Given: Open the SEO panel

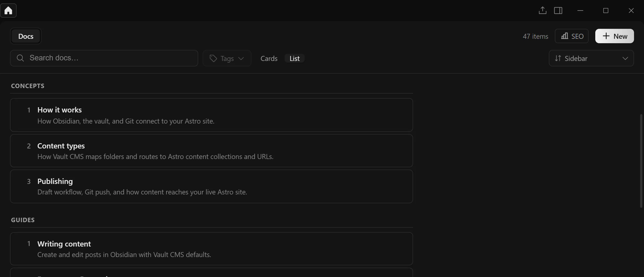Looking at the screenshot, I should click(572, 36).
